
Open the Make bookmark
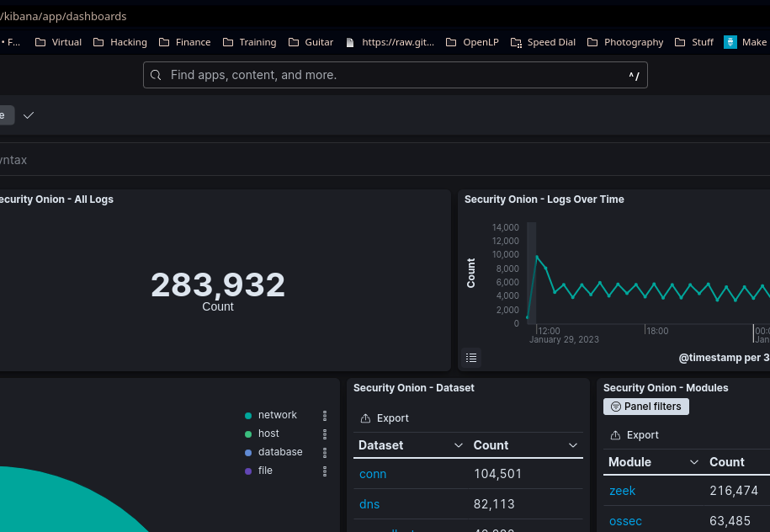click(746, 42)
